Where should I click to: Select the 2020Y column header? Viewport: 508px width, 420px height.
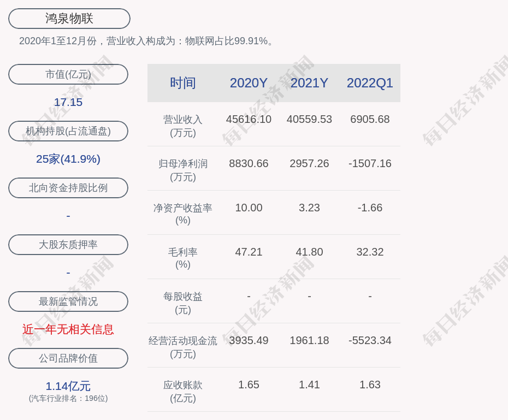[x=249, y=83]
